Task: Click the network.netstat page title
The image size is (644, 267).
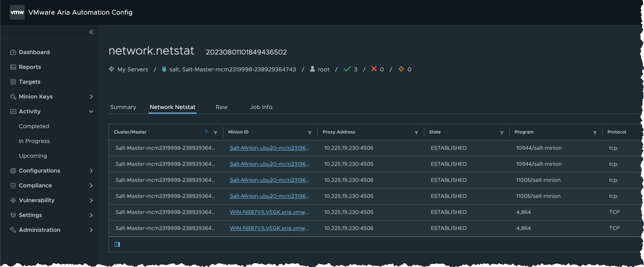Action: (151, 51)
